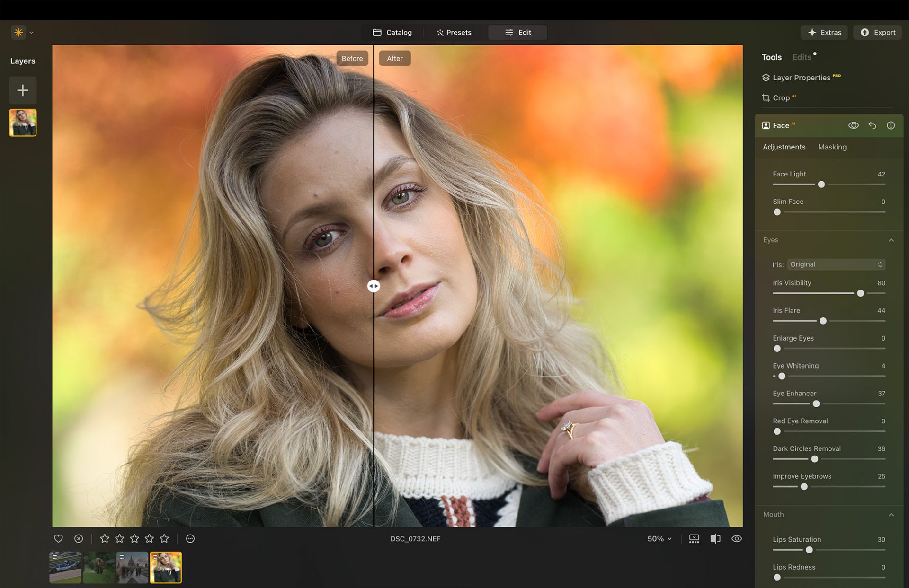
Task: Open the info tooltip for Face AI
Action: coord(891,125)
